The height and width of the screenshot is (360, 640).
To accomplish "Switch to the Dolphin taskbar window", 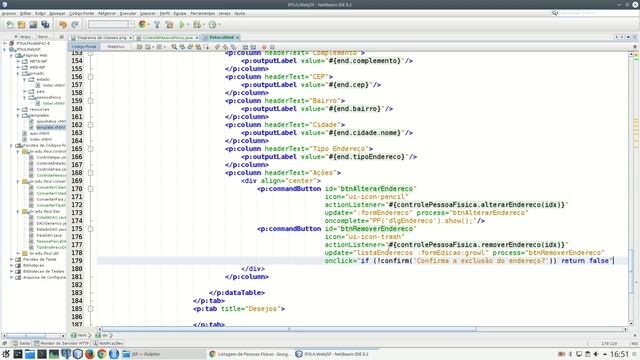I will coord(163,354).
